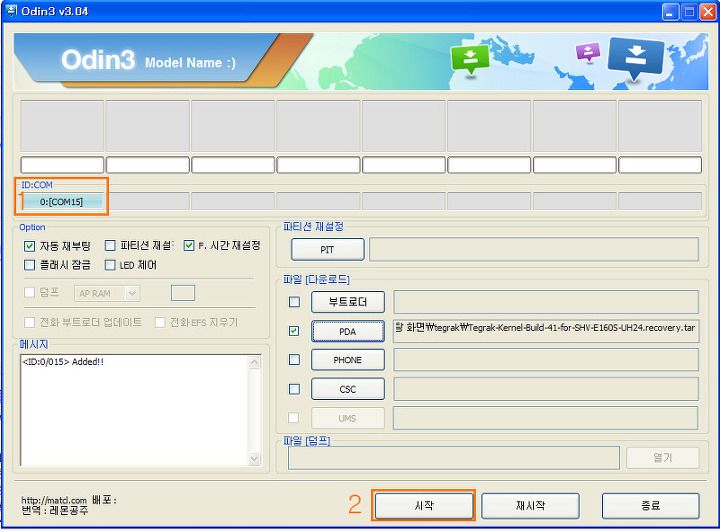
Task: Toggle the F. 시간 재설정 checkbox
Action: (189, 246)
